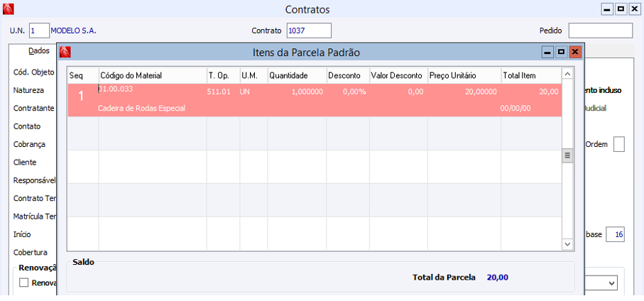Close the Itens da Parcela Padrão window
Image resolution: width=644 pixels, height=301 pixels.
575,53
